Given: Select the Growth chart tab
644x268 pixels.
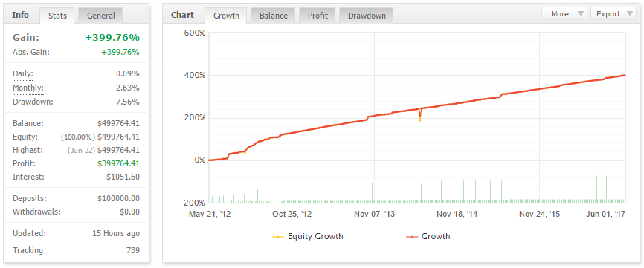Looking at the screenshot, I should [x=226, y=16].
